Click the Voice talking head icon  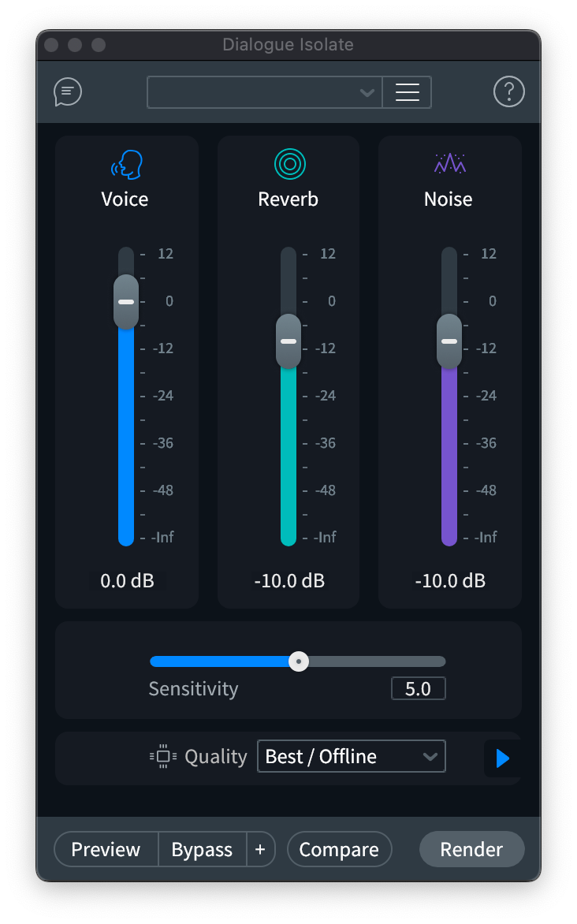click(x=126, y=165)
